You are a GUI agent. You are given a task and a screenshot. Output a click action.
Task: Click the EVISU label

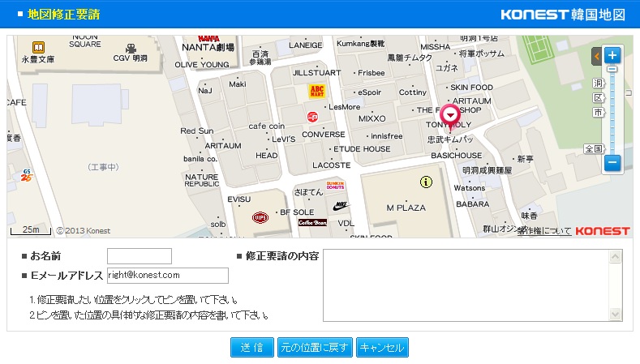[x=238, y=199]
